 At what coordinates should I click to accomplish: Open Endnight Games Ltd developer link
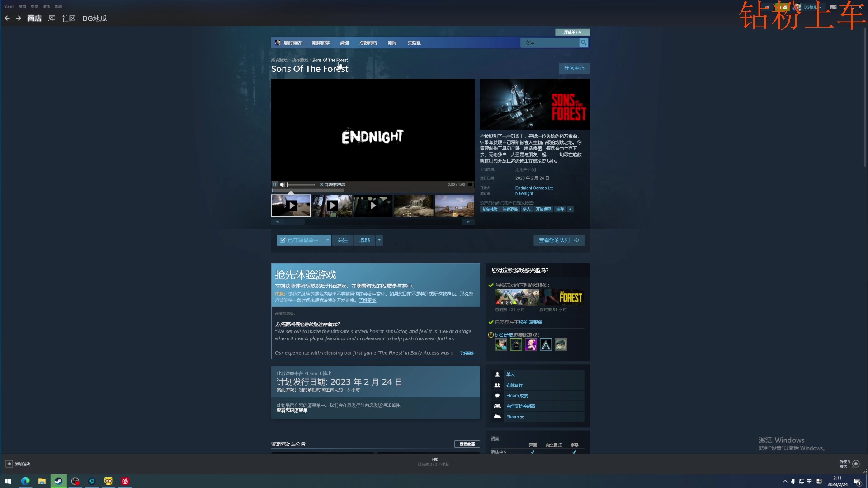534,188
